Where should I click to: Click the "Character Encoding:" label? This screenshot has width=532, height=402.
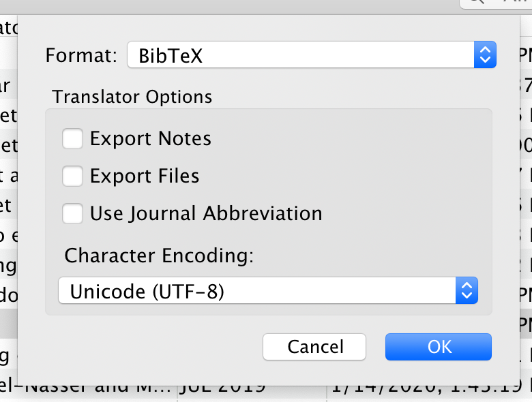point(159,256)
